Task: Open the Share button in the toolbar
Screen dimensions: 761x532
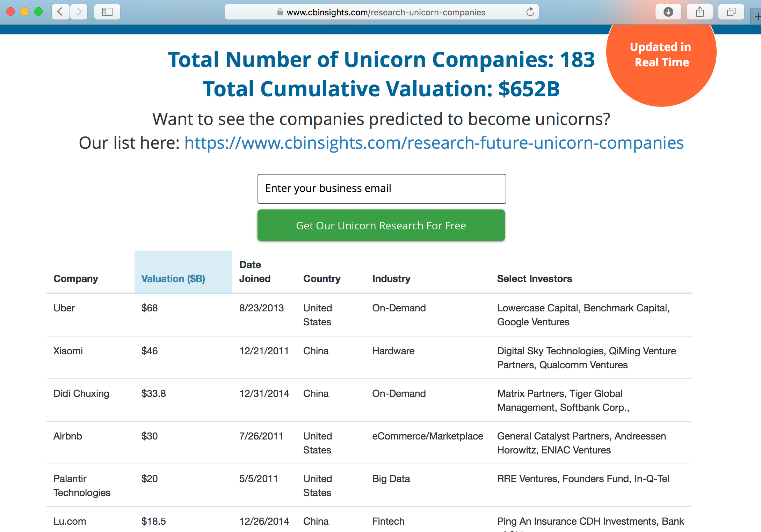Action: [700, 12]
